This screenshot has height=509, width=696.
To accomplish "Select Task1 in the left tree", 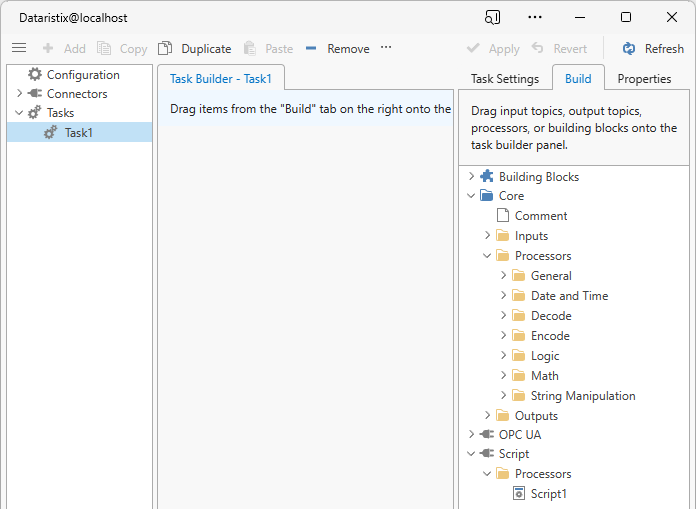I will point(78,132).
